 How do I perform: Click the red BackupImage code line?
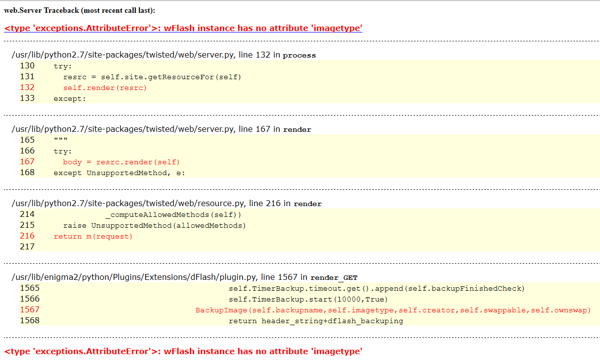[393, 310]
